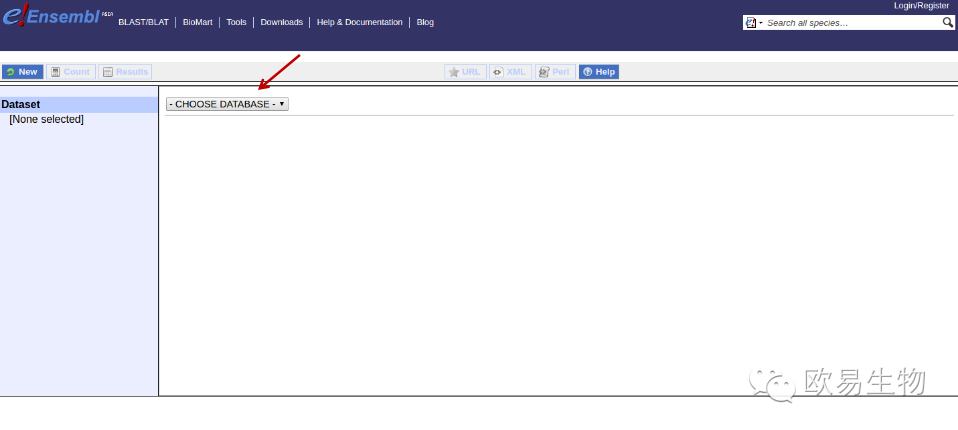Click the Count toolbar button
Image resolution: width=958 pixels, height=430 pixels.
[70, 72]
